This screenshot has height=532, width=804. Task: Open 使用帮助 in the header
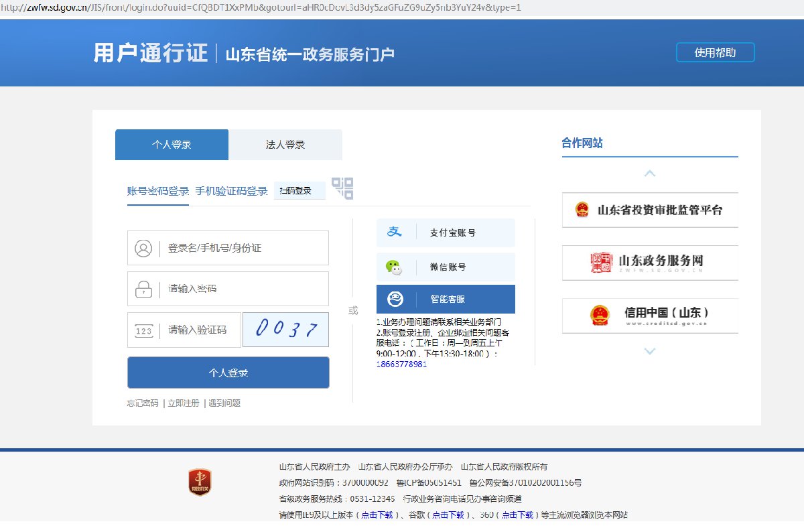click(x=715, y=52)
